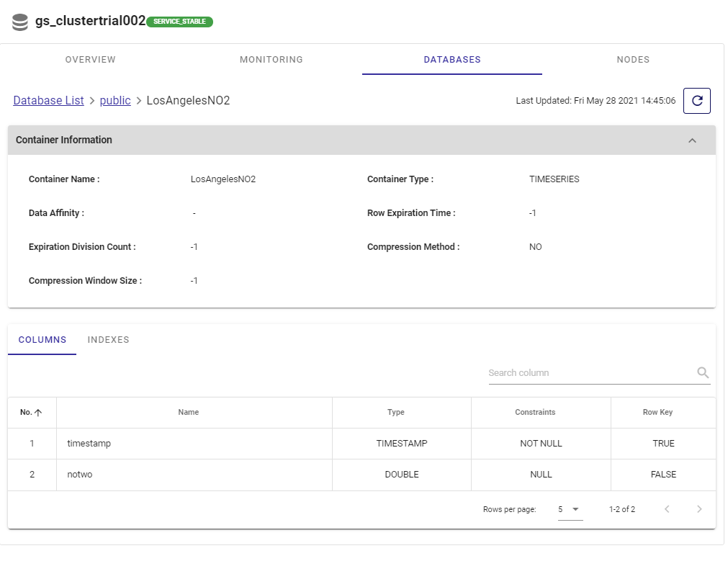Click the search magnifier icon
The height and width of the screenshot is (574, 728).
703,373
